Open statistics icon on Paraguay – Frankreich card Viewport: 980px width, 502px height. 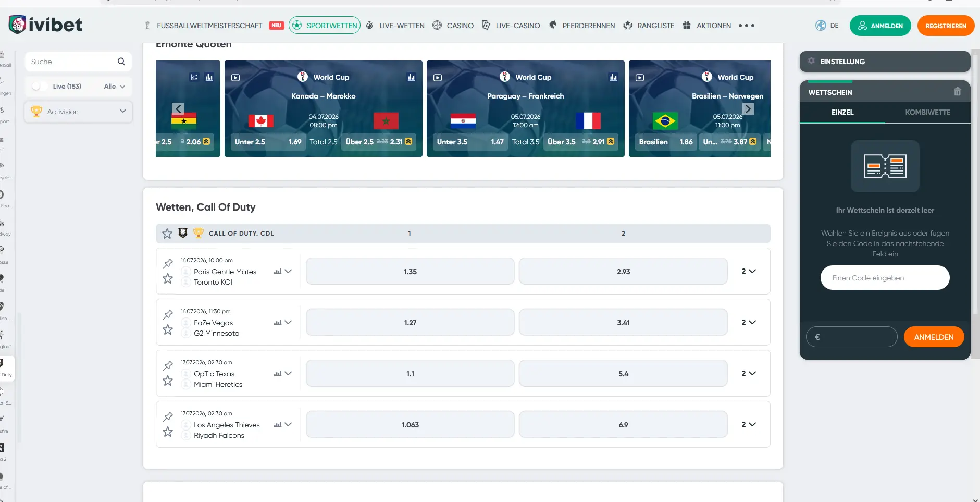(613, 77)
